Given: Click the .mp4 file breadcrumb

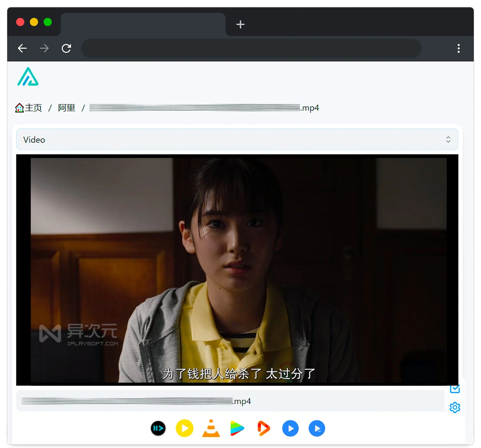Looking at the screenshot, I should pyautogui.click(x=204, y=108).
